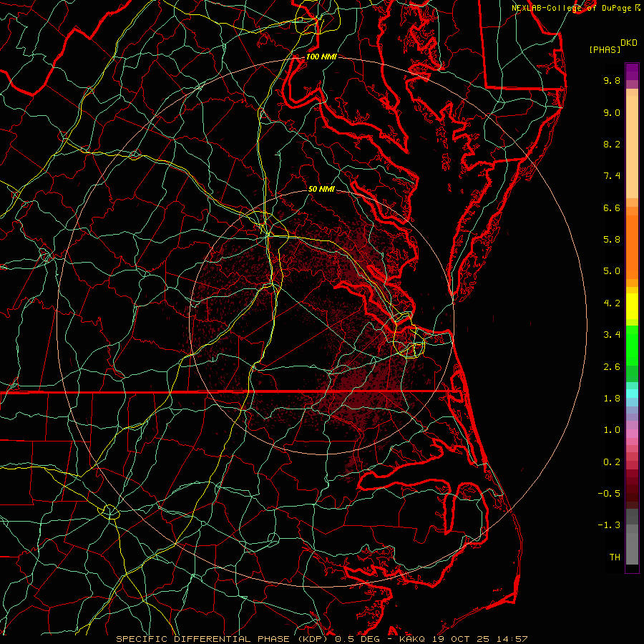Click the 5.8 scale value

[612, 240]
